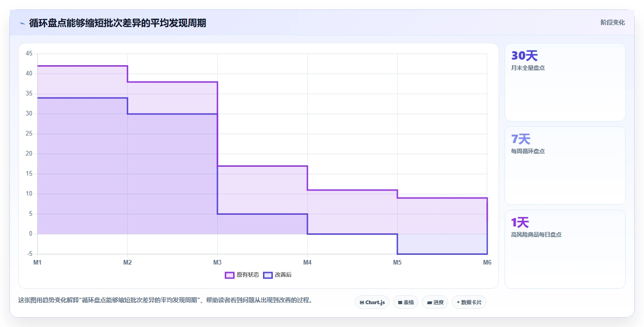Click the M4 x-axis label
The height and width of the screenshot is (327, 644).
pyautogui.click(x=307, y=262)
